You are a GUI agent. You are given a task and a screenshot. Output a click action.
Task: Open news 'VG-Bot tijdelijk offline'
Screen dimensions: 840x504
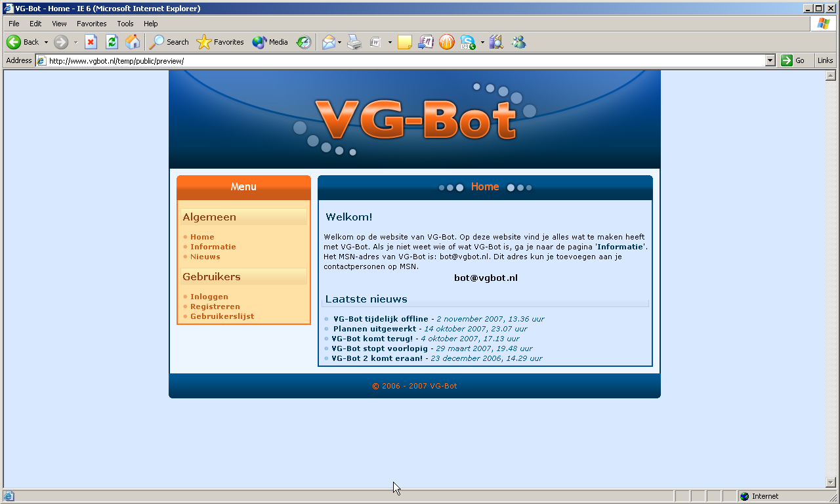381,319
